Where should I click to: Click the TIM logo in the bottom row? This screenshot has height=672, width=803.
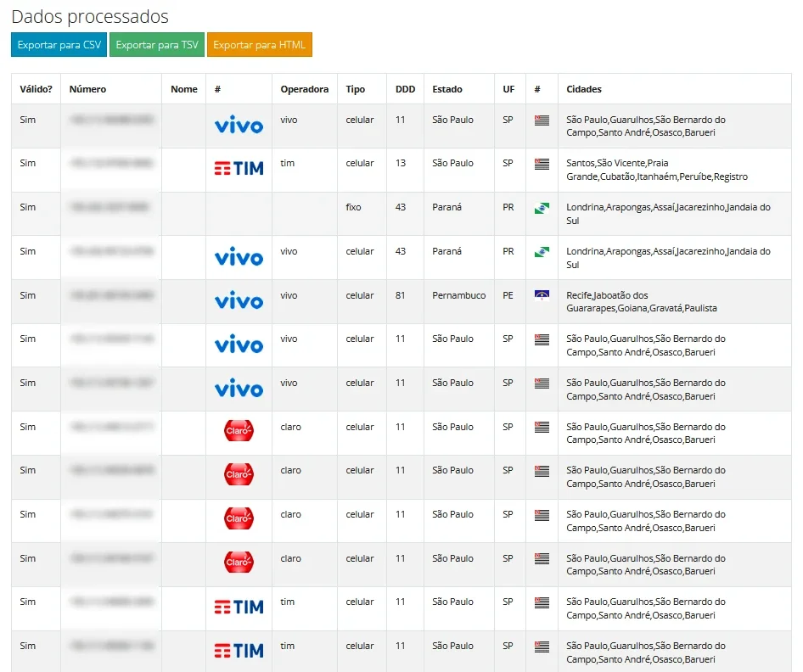point(239,651)
